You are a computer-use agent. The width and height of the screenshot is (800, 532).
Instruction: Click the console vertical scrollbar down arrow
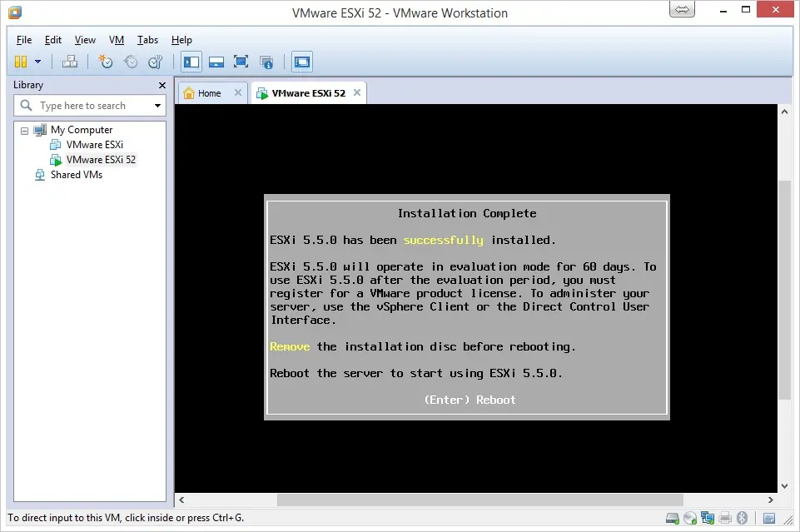pyautogui.click(x=785, y=486)
